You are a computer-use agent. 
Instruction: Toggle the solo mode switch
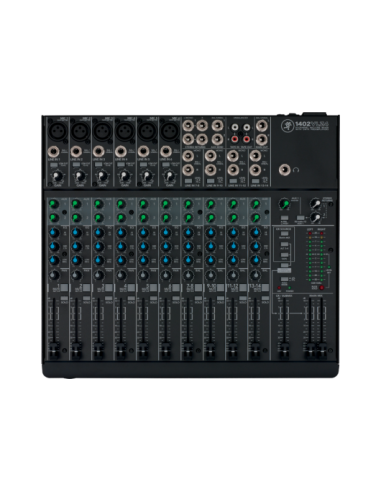point(284,279)
